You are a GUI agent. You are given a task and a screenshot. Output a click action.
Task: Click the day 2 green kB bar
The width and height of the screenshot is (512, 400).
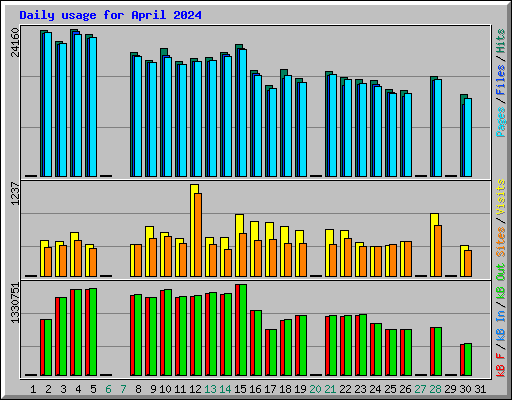point(48,347)
